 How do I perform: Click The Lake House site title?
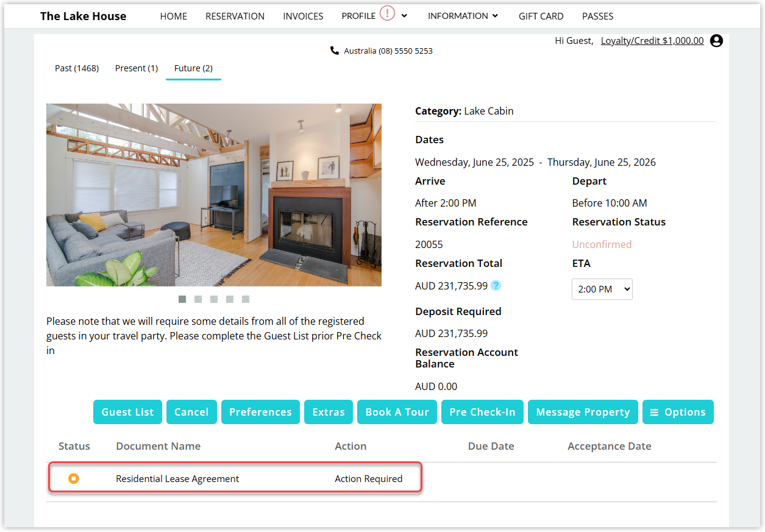[84, 16]
